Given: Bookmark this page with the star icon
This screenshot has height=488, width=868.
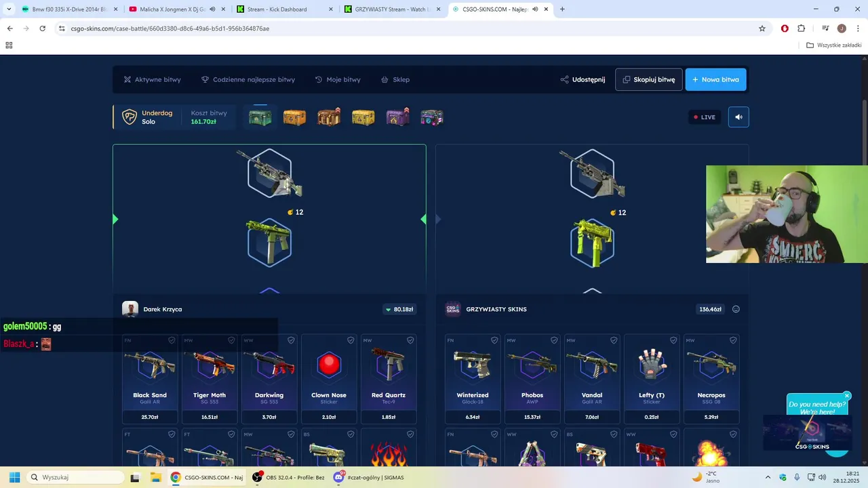Looking at the screenshot, I should coord(762,28).
